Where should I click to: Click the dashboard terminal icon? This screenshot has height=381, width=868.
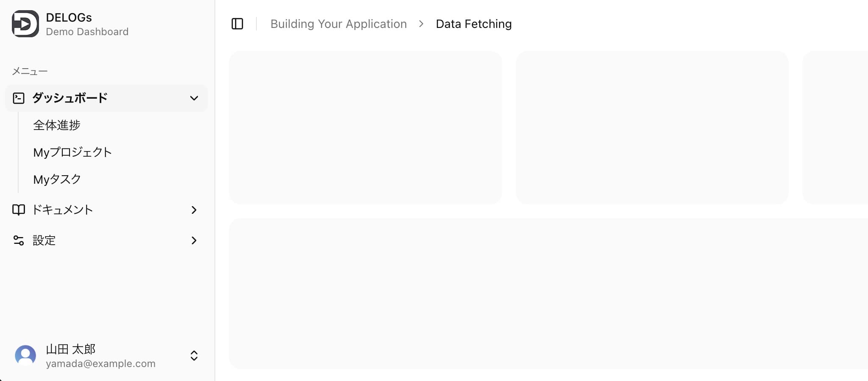coord(19,98)
